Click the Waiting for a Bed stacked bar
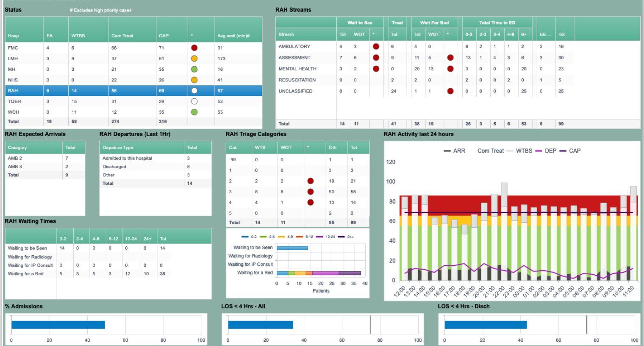The width and height of the screenshot is (644, 346). (x=318, y=273)
